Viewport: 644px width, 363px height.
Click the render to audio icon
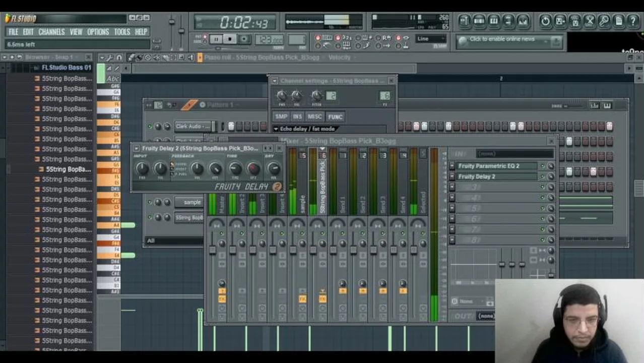tap(575, 21)
